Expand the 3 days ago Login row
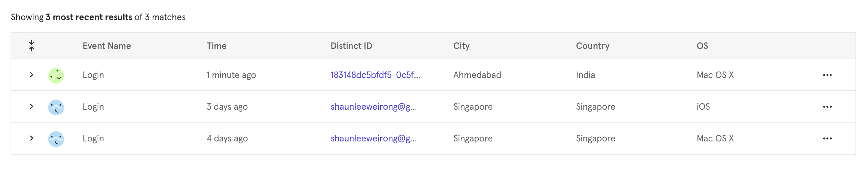The width and height of the screenshot is (868, 191). (x=32, y=106)
